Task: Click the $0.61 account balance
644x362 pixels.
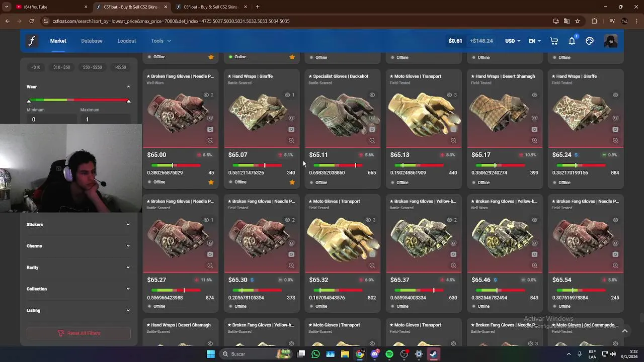Action: [x=455, y=41]
